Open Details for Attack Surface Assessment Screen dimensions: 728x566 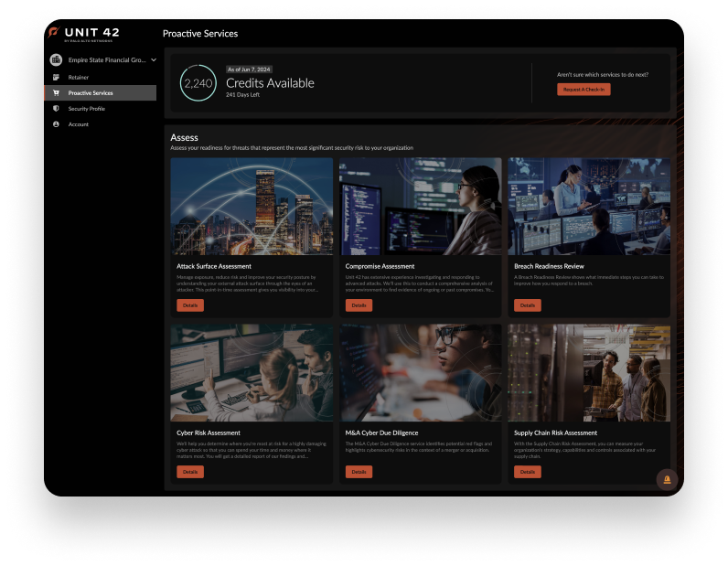(x=190, y=305)
